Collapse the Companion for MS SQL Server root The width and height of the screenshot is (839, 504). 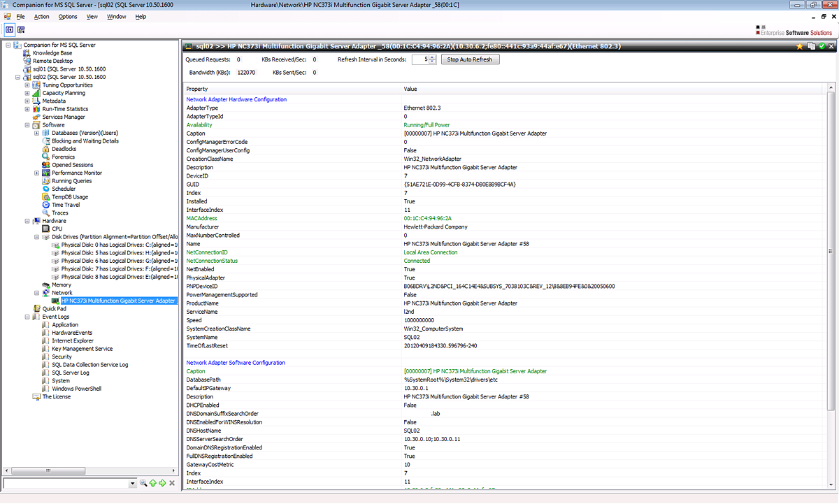click(x=8, y=45)
